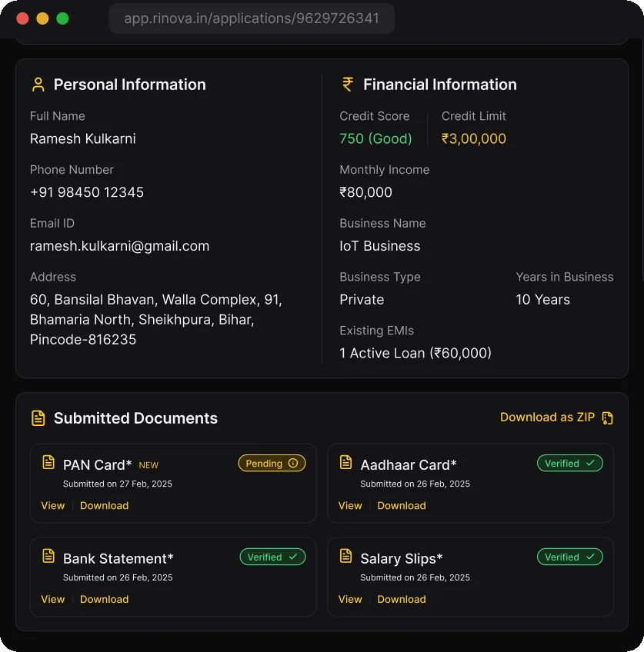
Task: Click the Financial Information heading
Action: coord(440,85)
